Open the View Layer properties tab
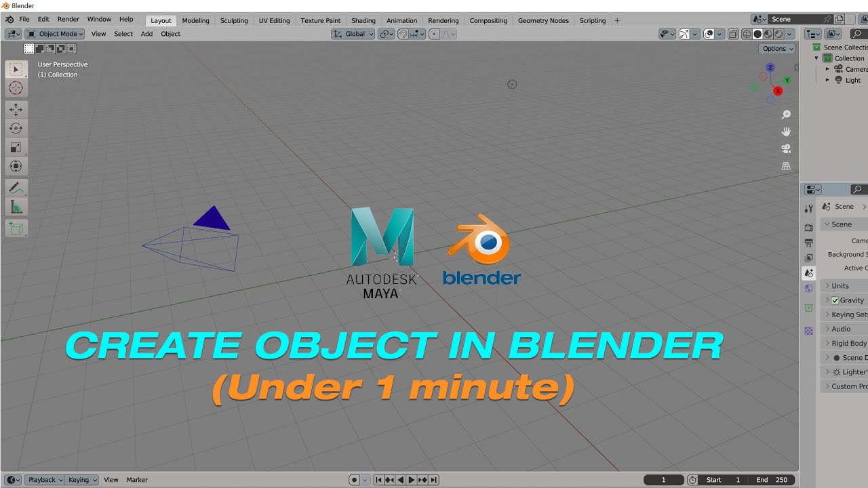This screenshot has height=488, width=868. click(808, 258)
